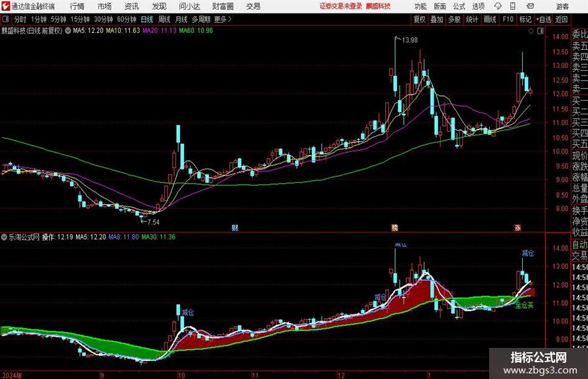Click the 返回 back button
This screenshot has width=588, height=379.
click(561, 19)
